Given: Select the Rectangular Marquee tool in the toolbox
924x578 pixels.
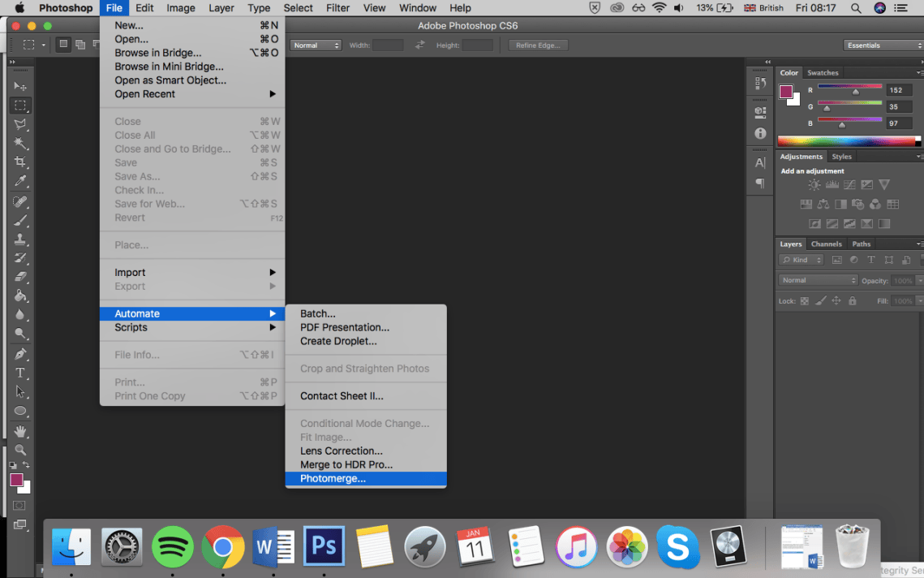Looking at the screenshot, I should [20, 106].
